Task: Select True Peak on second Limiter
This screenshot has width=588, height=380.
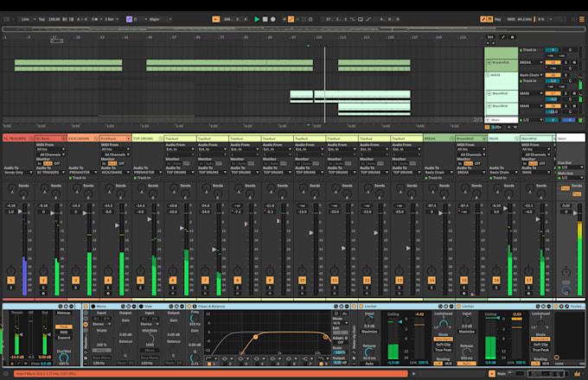Action: click(x=540, y=350)
